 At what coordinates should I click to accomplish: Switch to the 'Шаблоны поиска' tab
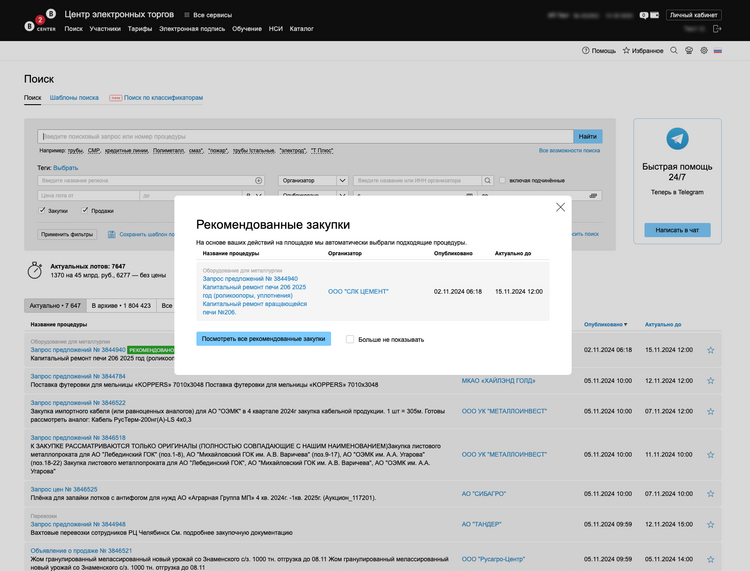click(74, 98)
